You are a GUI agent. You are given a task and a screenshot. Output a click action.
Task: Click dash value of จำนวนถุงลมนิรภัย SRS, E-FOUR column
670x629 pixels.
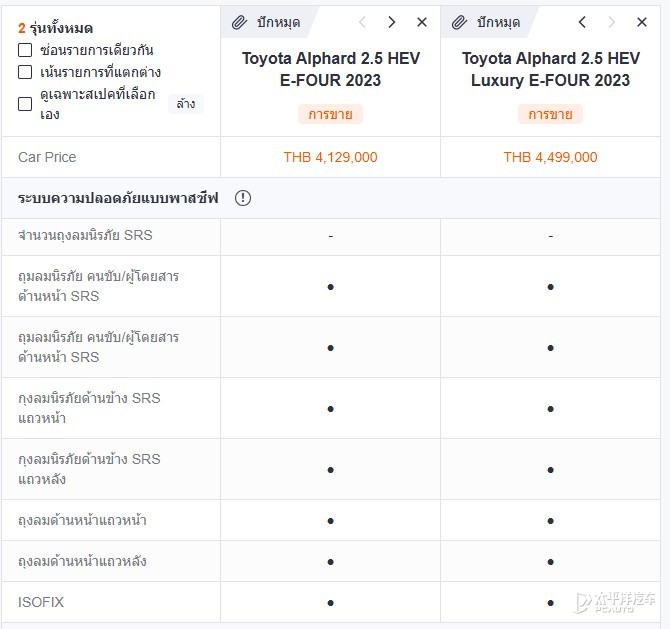(330, 236)
